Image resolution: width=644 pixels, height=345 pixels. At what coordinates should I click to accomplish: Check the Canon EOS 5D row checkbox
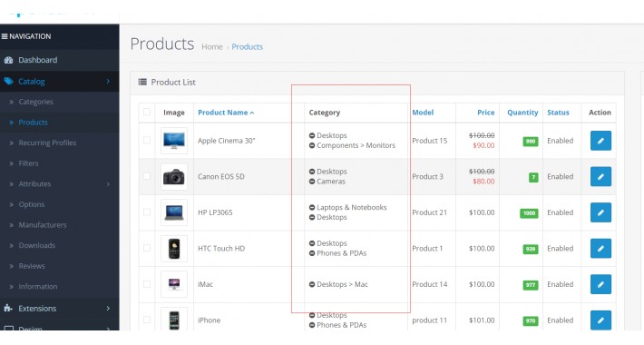147,176
